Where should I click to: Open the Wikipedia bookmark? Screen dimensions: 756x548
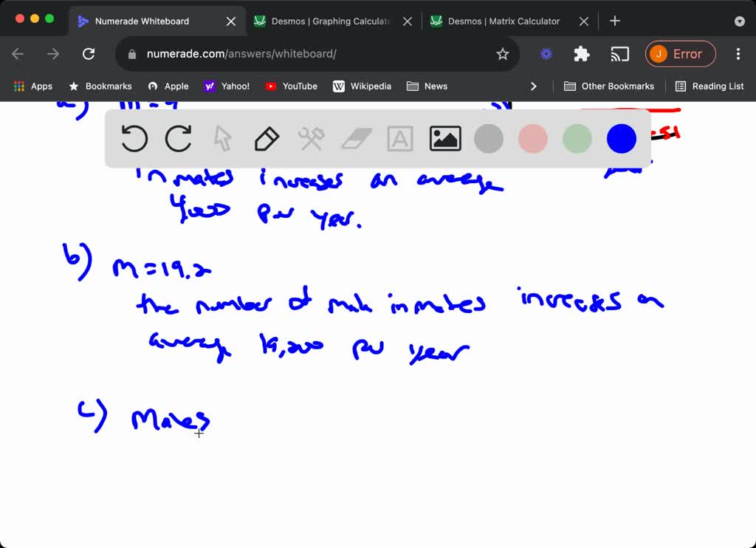click(362, 86)
